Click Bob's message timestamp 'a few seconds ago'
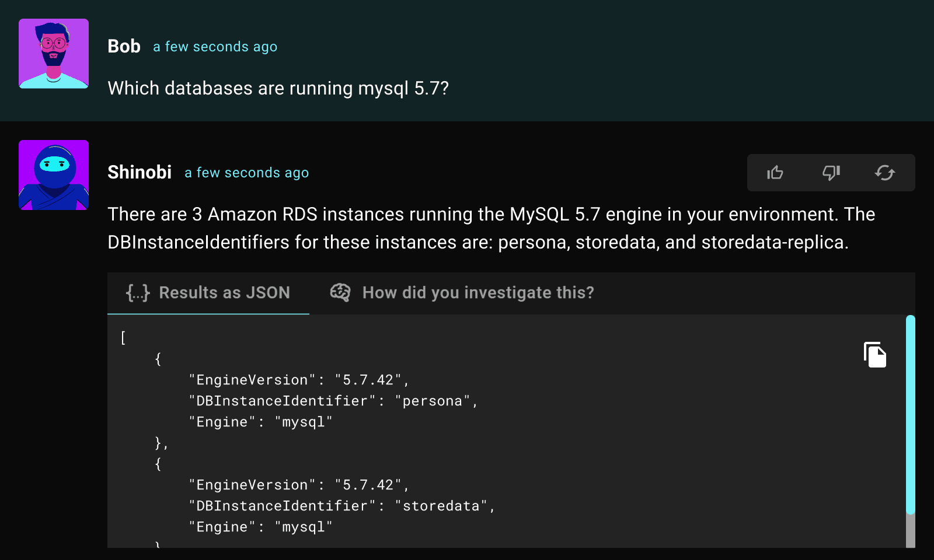This screenshot has height=560, width=934. [215, 47]
